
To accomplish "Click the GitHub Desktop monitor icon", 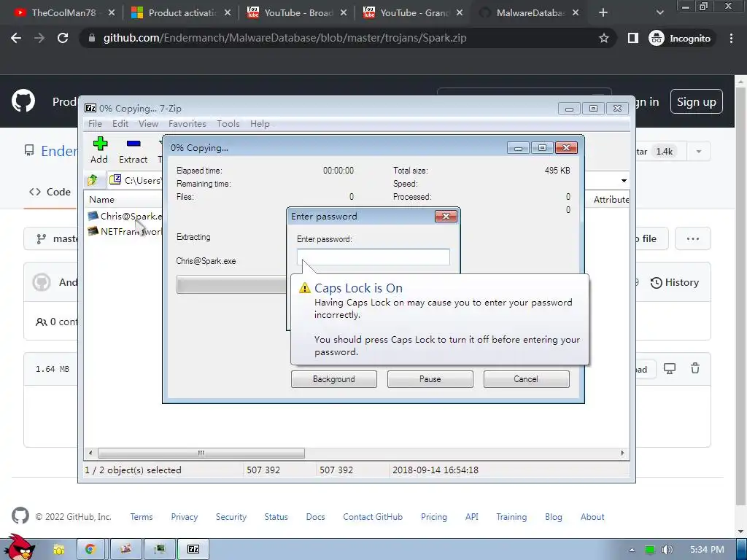I will [670, 368].
